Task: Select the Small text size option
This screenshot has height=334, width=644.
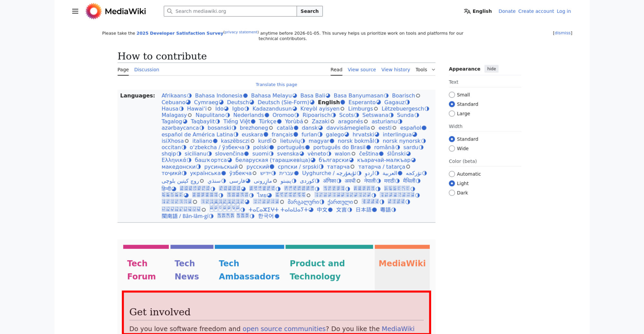Action: pyautogui.click(x=452, y=95)
